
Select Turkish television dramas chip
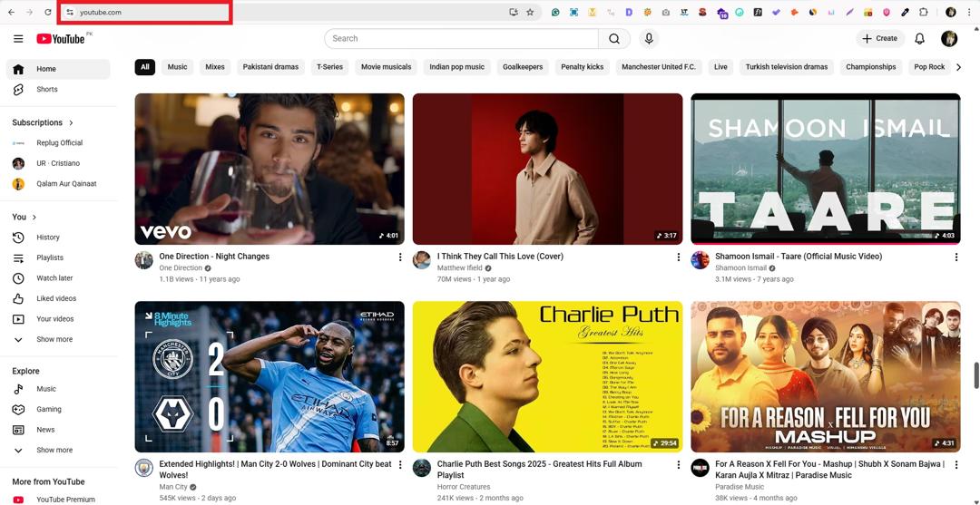coord(786,67)
